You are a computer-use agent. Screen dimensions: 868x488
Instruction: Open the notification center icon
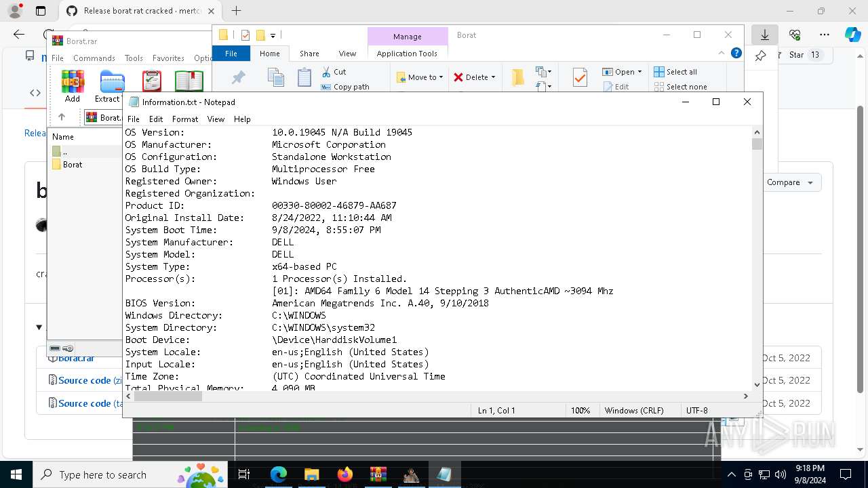click(x=846, y=474)
